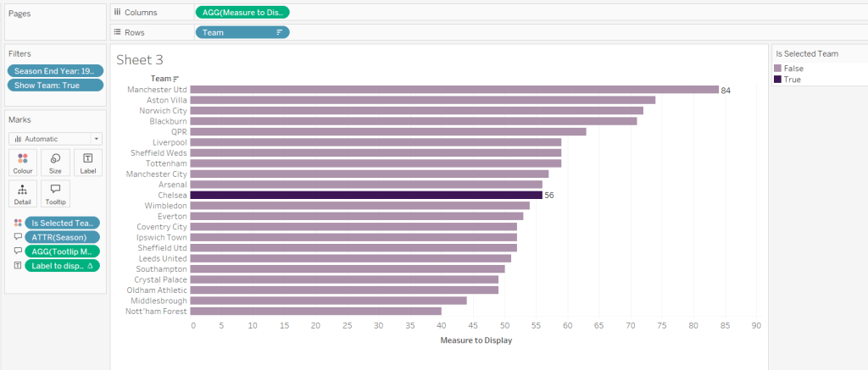Click the colour icon beside Is Selected Team pill
Image resolution: width=868 pixels, height=370 pixels.
(x=18, y=223)
